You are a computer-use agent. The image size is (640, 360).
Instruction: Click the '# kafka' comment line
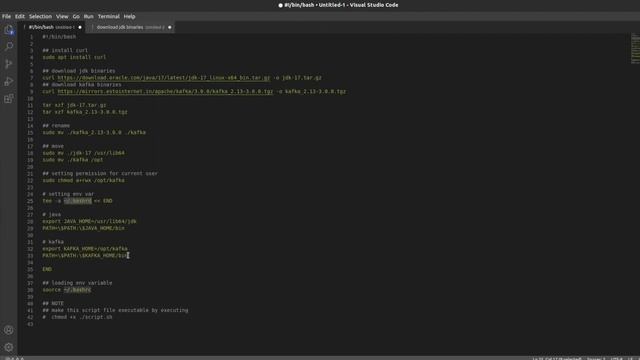click(x=53, y=242)
